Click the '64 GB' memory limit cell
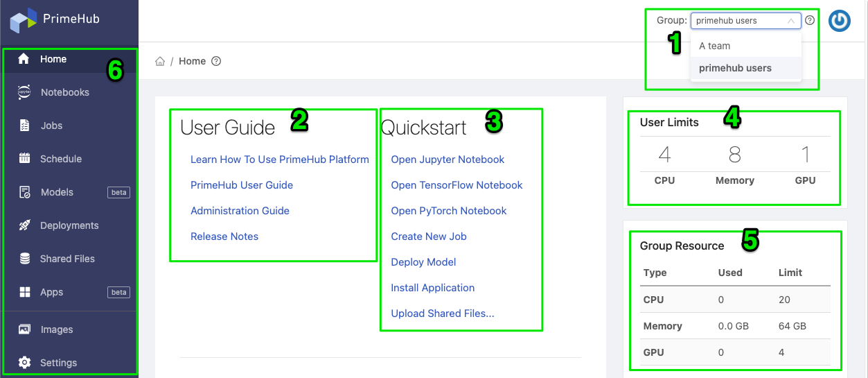868x378 pixels. 792,326
